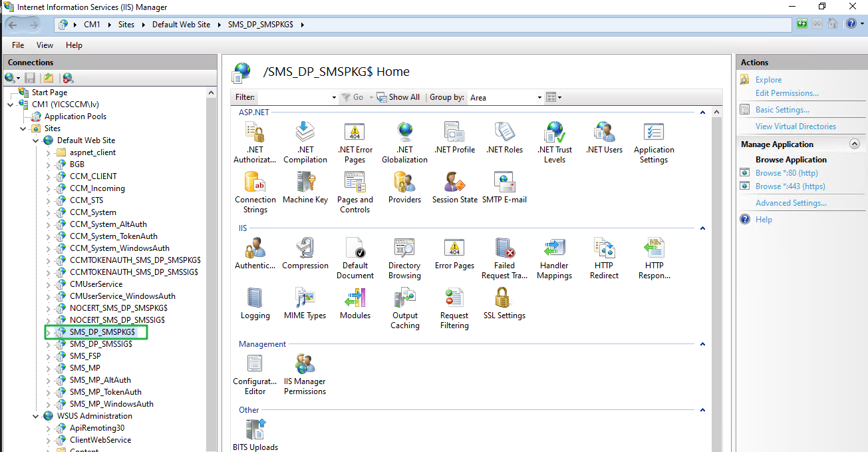This screenshot has height=452, width=868.
Task: Open the Configuration Editor feature
Action: coord(255,374)
